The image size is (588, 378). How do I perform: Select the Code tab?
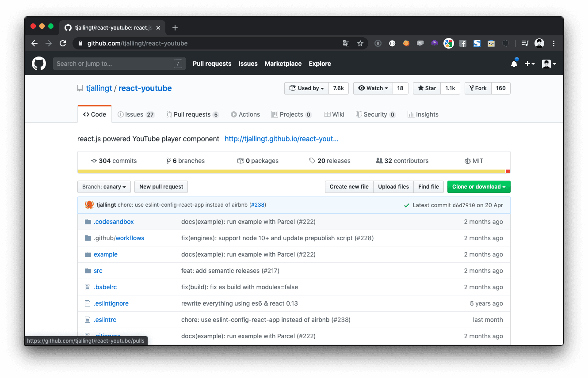coord(95,114)
